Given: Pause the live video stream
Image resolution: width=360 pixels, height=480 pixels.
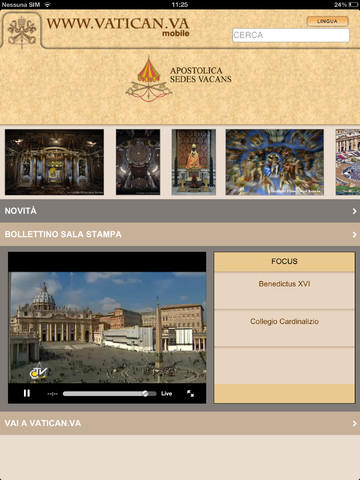Looking at the screenshot, I should [27, 393].
